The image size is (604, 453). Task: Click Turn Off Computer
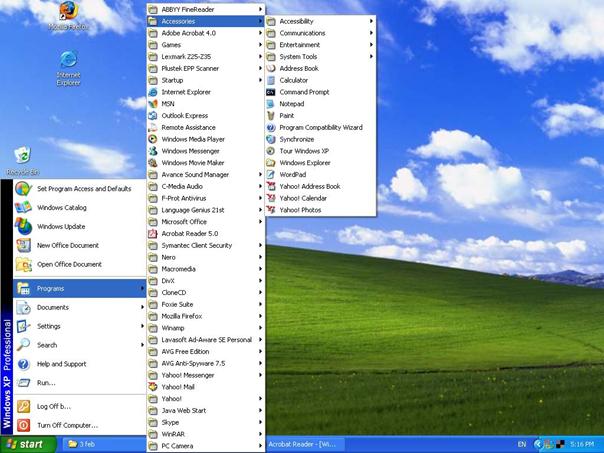tap(66, 425)
